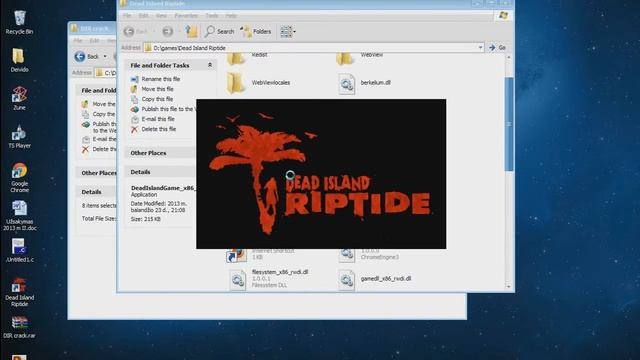The image size is (640, 360).
Task: Click Move this file link
Action: (157, 89)
